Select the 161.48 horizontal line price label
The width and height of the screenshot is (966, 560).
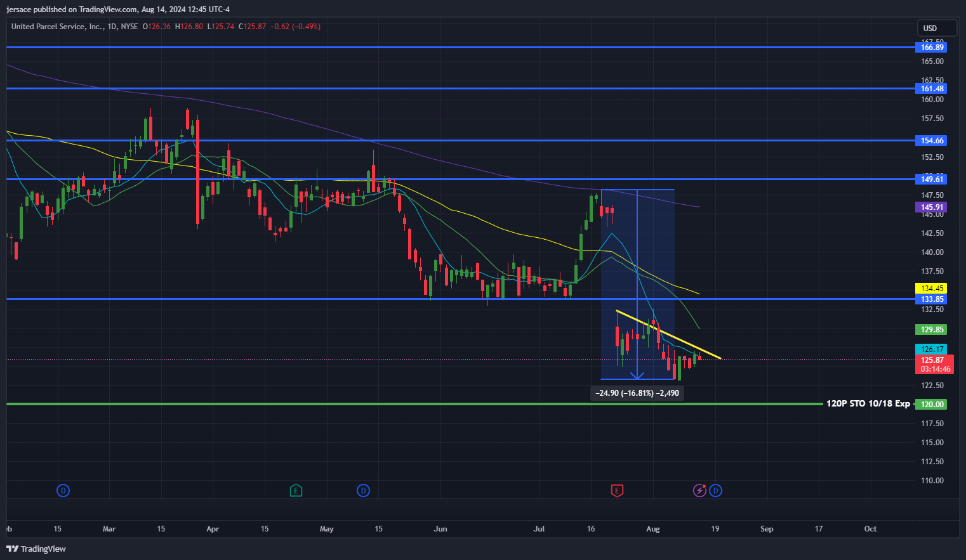[x=932, y=88]
